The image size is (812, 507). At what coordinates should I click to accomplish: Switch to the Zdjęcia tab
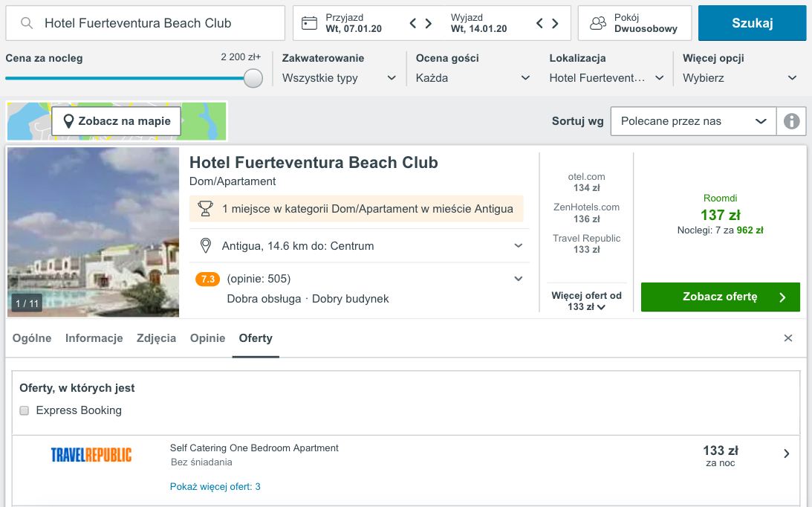tap(157, 338)
